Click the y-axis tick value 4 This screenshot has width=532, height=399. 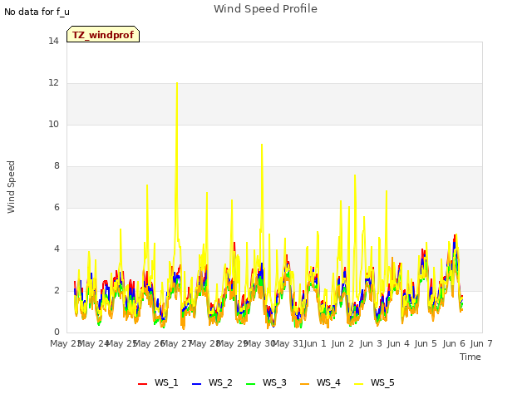[57, 249]
